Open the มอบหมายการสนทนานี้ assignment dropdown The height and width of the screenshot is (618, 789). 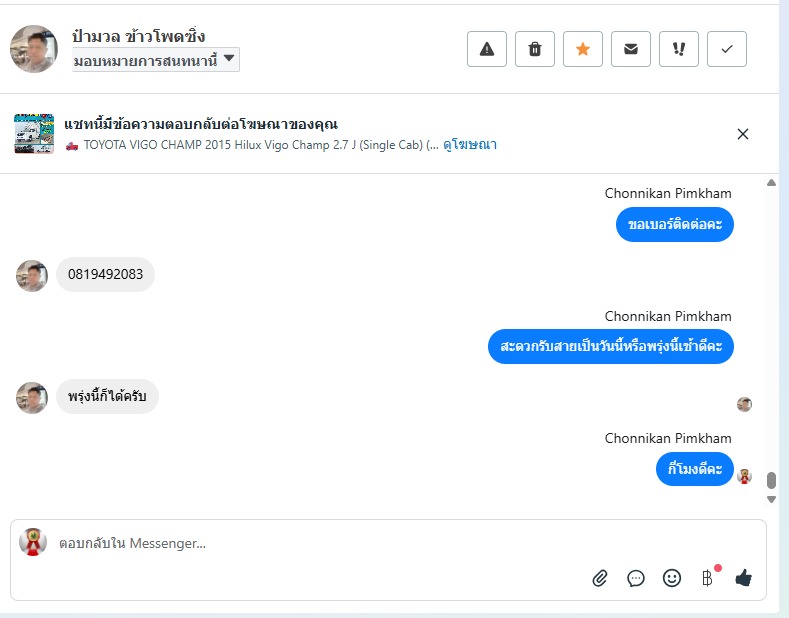(155, 60)
